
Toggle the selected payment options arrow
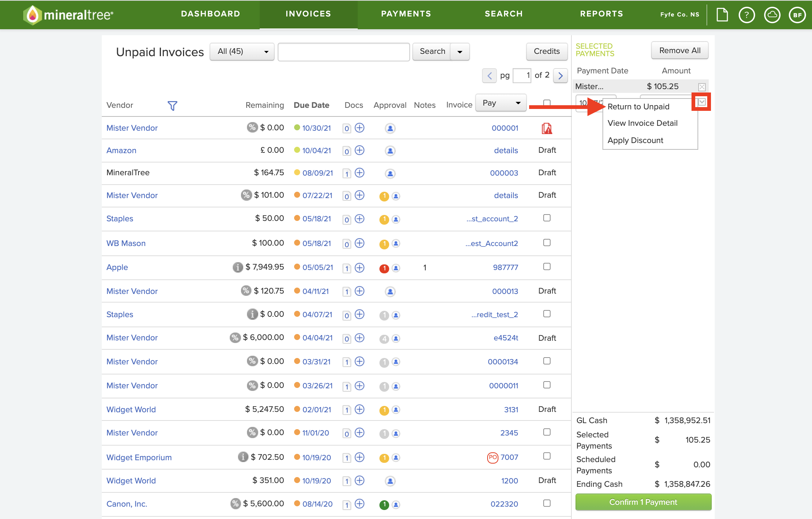coord(702,102)
